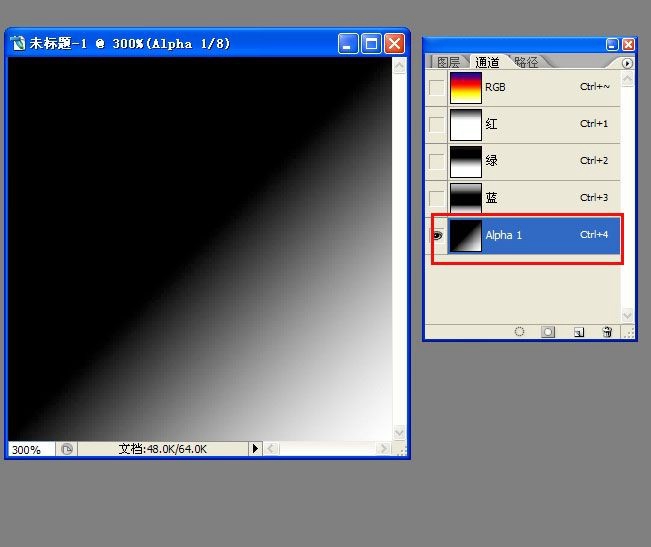Show the 绿 (Green) channel
Screen dimensions: 651x547
436,161
